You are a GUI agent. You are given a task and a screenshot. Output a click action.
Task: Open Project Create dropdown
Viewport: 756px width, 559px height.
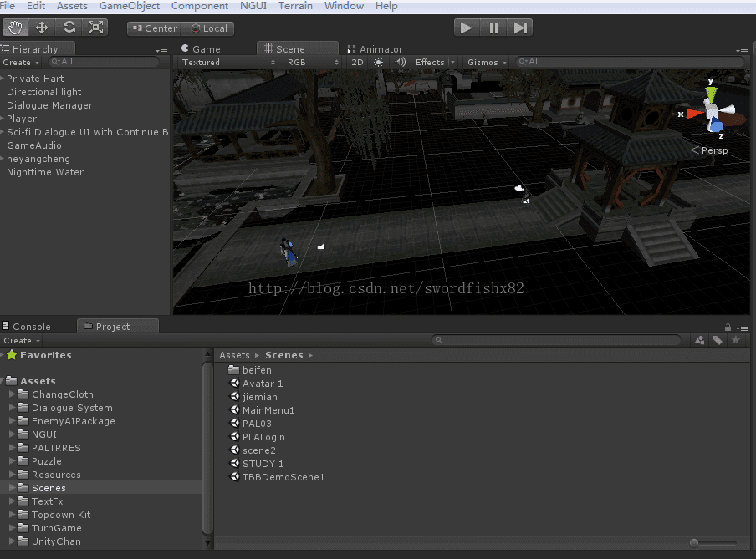[x=22, y=341]
